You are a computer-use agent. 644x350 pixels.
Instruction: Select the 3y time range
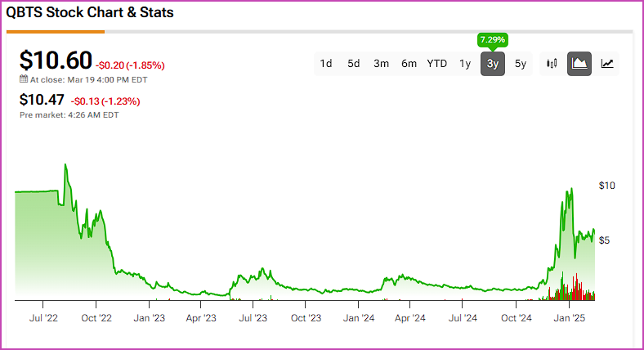click(x=493, y=64)
